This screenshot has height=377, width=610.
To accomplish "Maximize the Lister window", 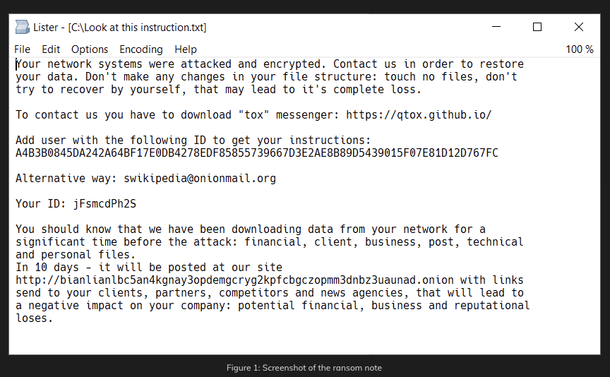I will 537,27.
